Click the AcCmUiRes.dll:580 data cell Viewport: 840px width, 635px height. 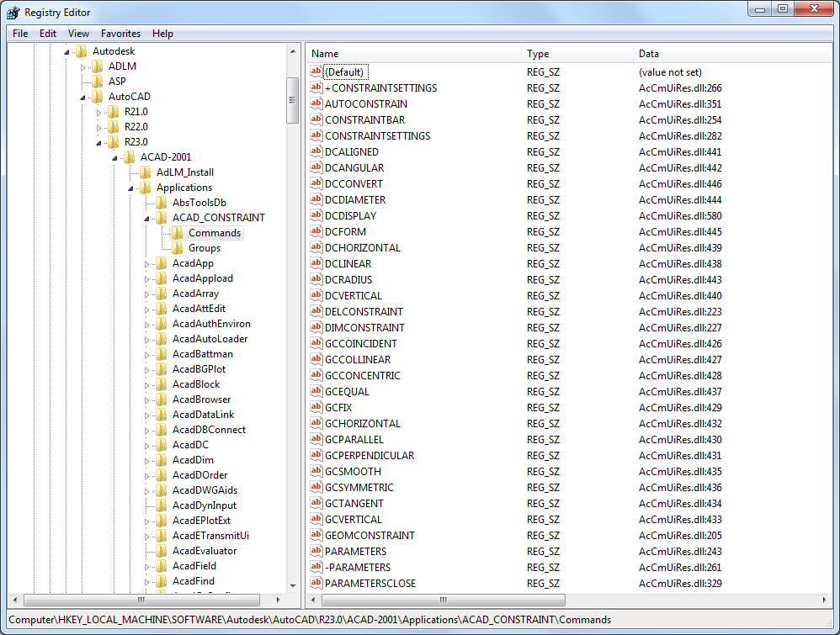pos(680,216)
